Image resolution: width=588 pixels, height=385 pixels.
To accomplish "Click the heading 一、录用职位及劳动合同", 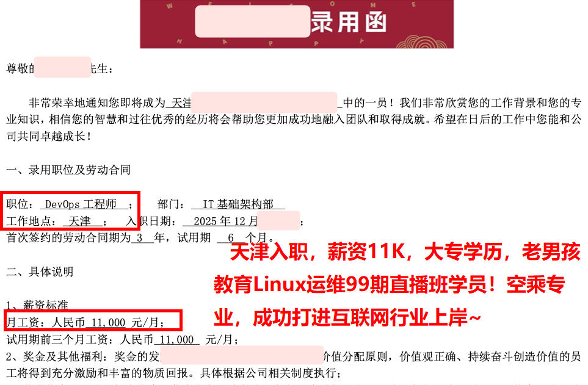I will click(x=68, y=170).
